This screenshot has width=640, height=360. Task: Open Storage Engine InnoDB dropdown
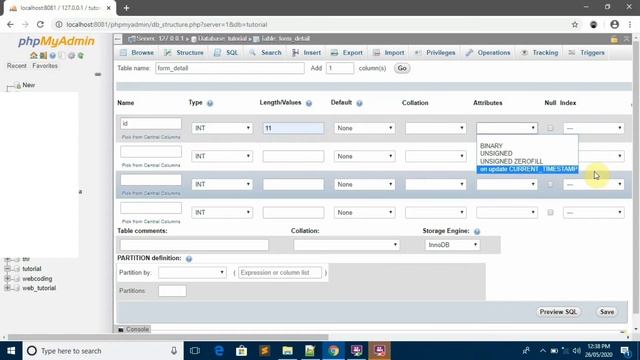click(x=452, y=245)
